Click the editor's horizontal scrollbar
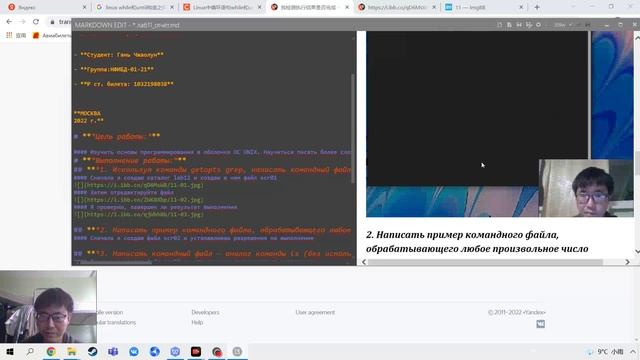Viewport: 640px width, 360px height. 116,262
